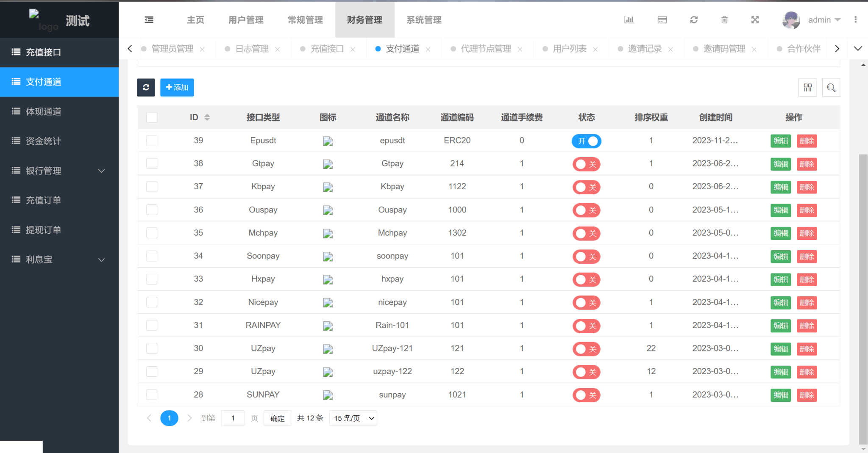Enable the Gtpay channel status switch

click(x=586, y=164)
